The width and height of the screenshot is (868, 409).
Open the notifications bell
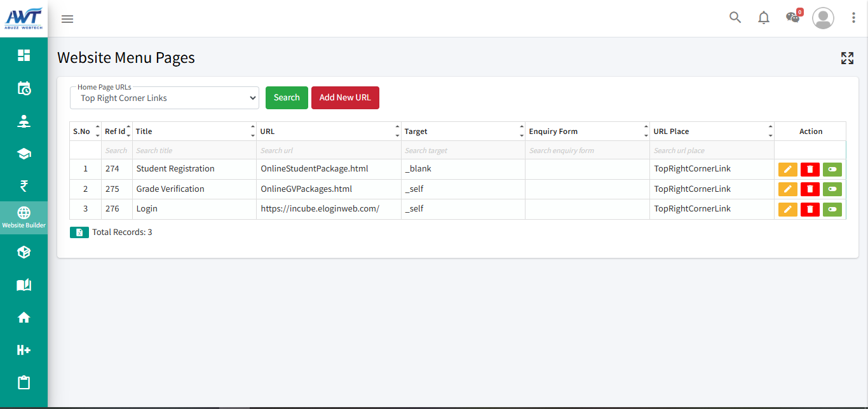[764, 18]
